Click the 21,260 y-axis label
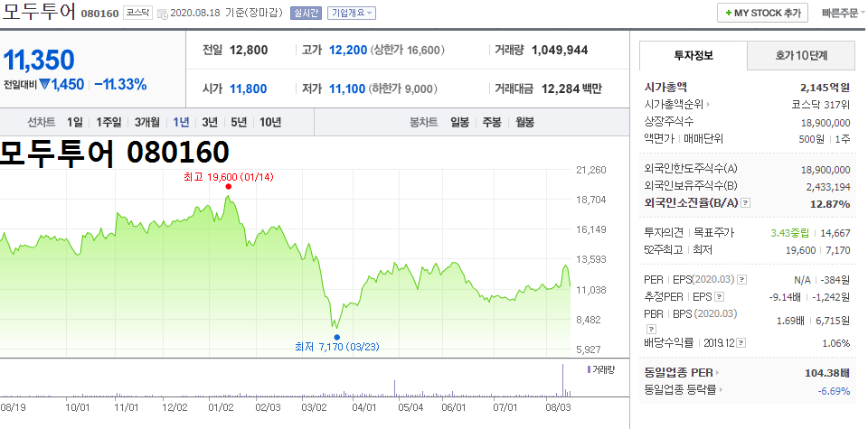The image size is (868, 429). 591,170
